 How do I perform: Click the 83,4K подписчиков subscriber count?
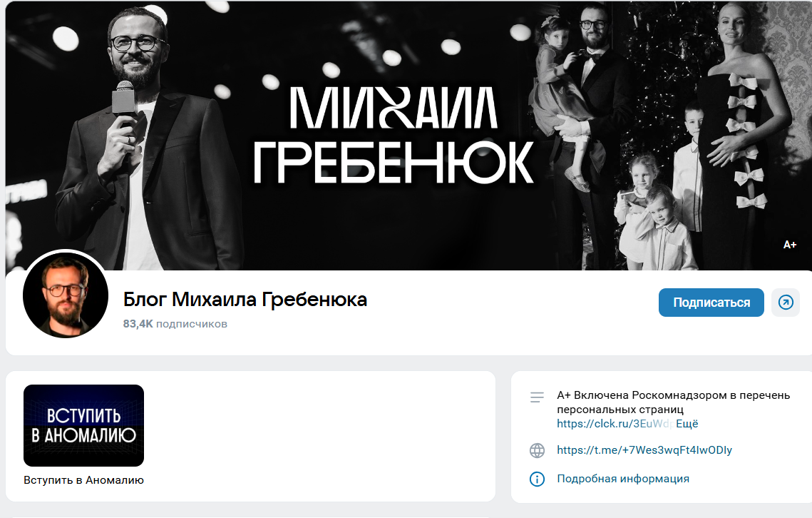(175, 323)
